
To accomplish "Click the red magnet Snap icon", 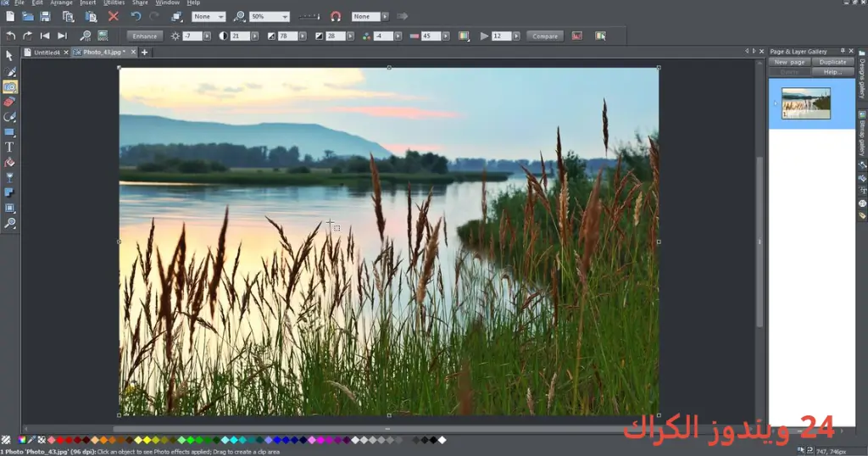I will (336, 17).
